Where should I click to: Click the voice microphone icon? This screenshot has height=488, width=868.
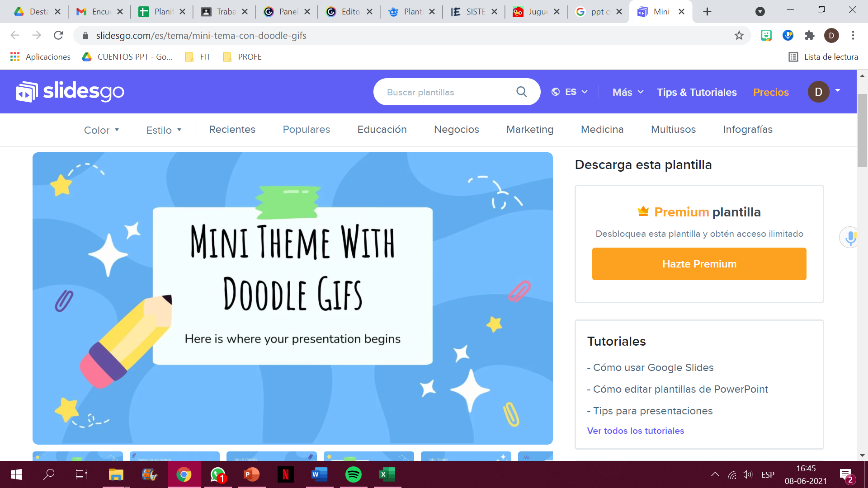[x=850, y=237]
